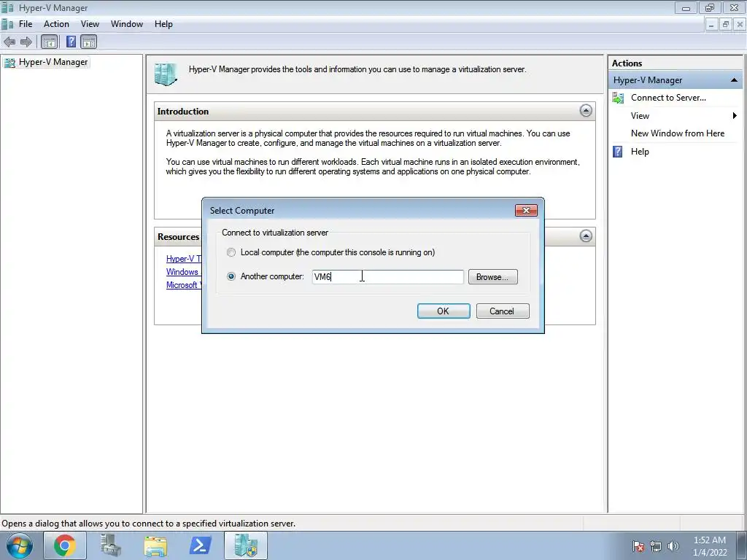747x560 pixels.
Task: Open Windows Explorer from the taskbar
Action: click(x=155, y=545)
